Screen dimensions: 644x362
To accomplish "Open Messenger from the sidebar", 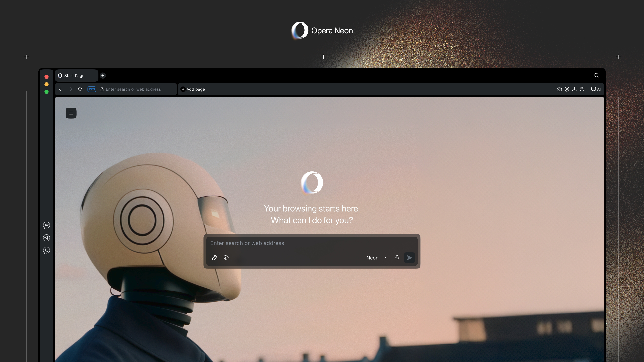I will point(46,225).
